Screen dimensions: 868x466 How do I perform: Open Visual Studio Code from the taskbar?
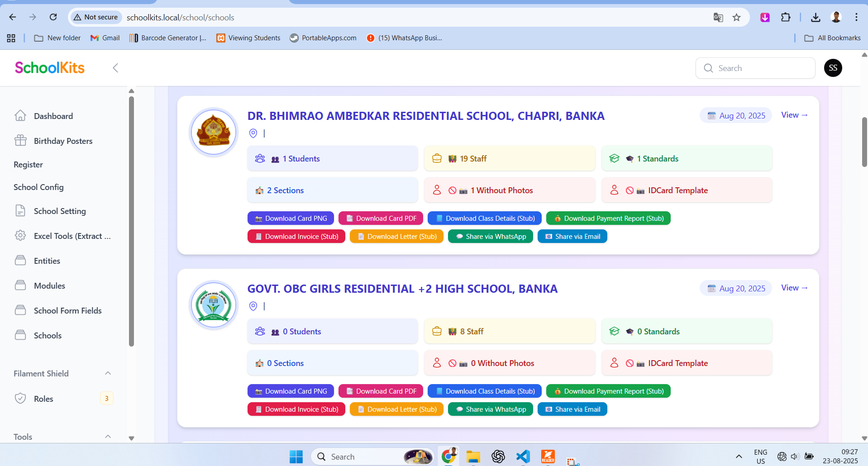523,456
